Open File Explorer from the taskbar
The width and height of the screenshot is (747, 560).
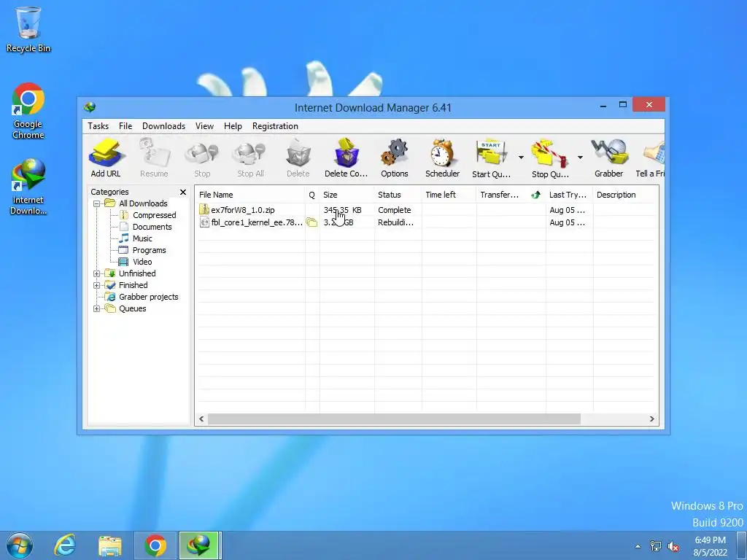tap(109, 545)
